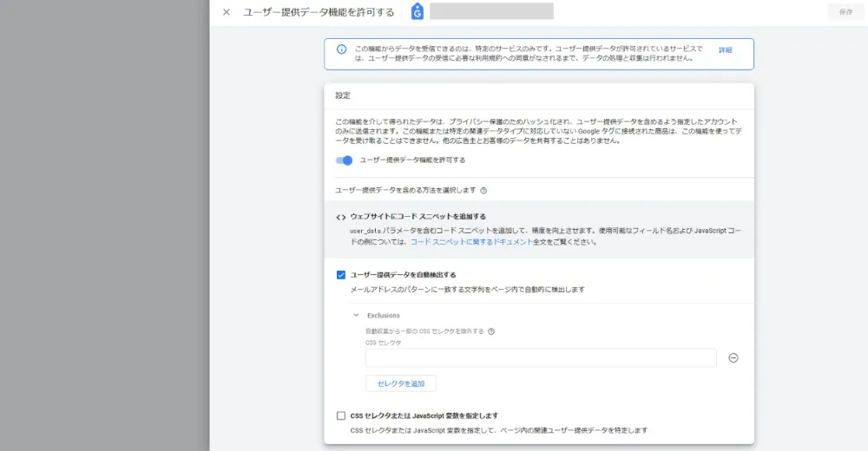The width and height of the screenshot is (868, 451).
Task: Click the セレクタを追加 button
Action: (x=401, y=383)
